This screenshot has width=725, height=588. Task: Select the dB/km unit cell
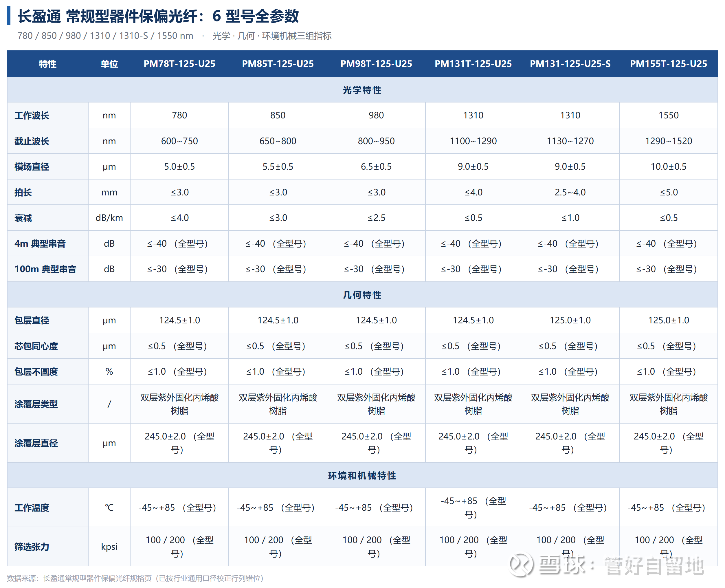tap(109, 218)
